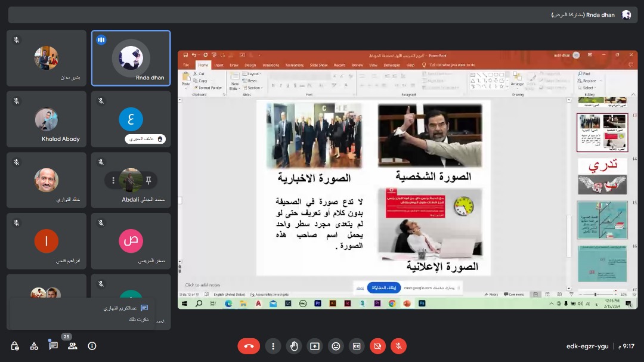644x362 pixels.
Task: Turn on the camera
Action: coord(377,346)
